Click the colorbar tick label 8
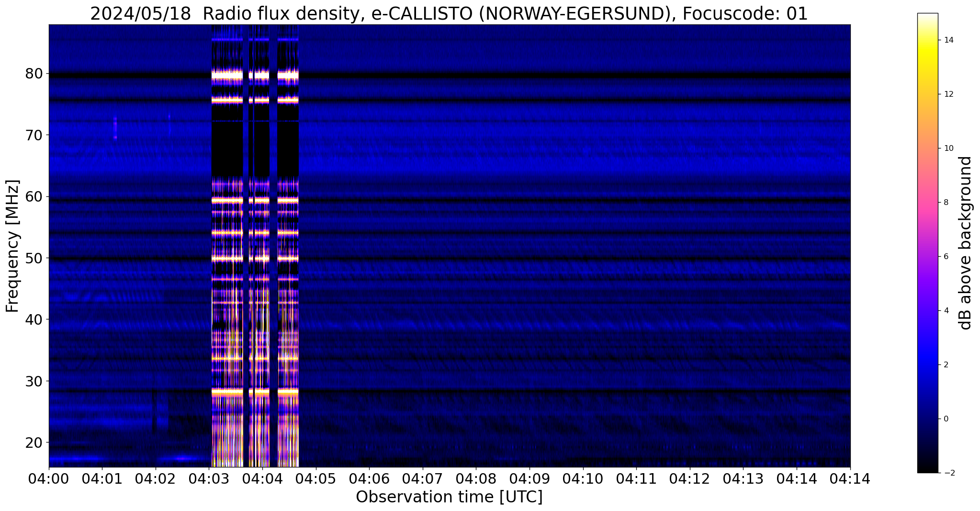980x511 pixels. click(945, 202)
